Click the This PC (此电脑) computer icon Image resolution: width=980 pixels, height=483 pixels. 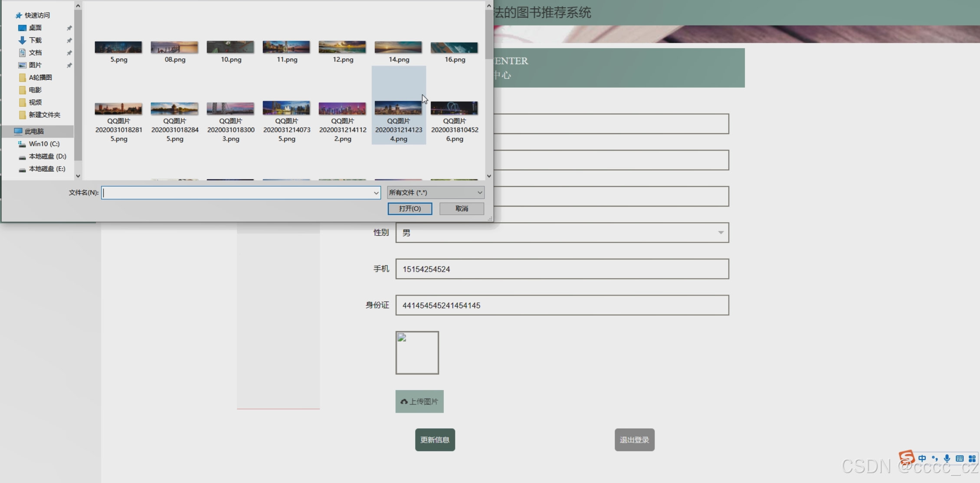[18, 131]
